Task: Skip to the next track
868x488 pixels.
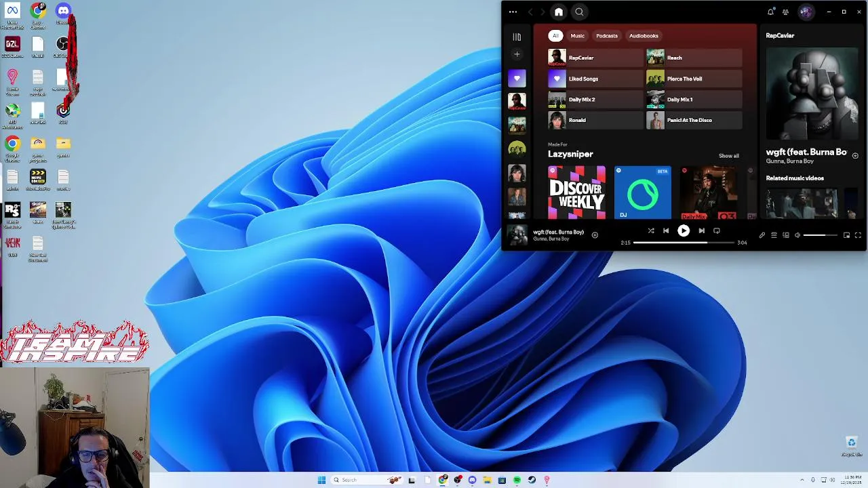Action: (x=701, y=230)
